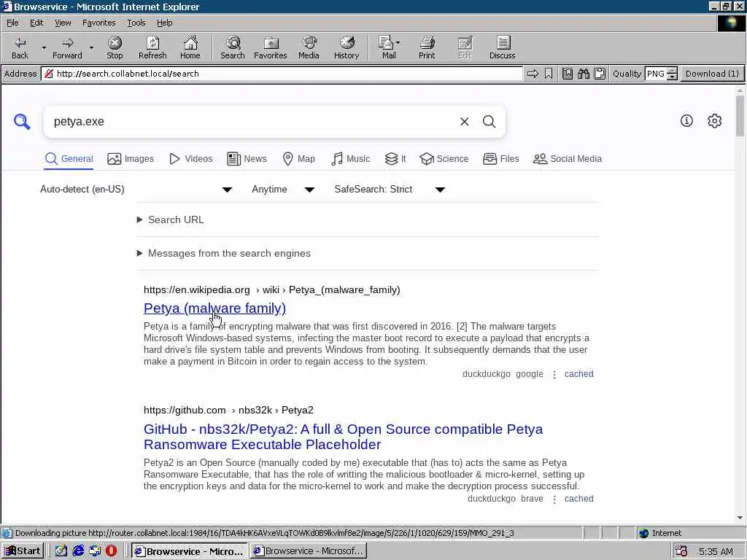Open the Favorites menu
Viewport: 747px width, 560px height.
point(98,23)
